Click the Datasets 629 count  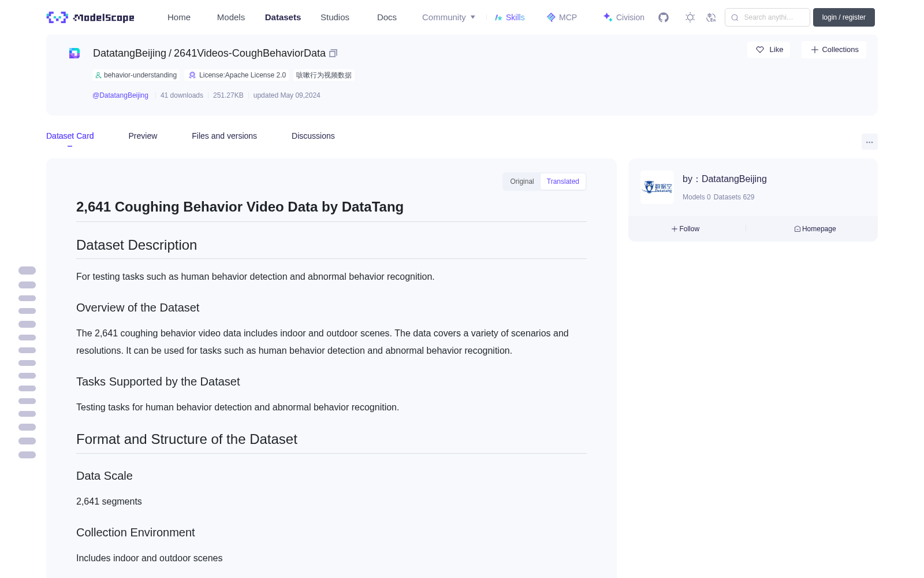point(734,197)
